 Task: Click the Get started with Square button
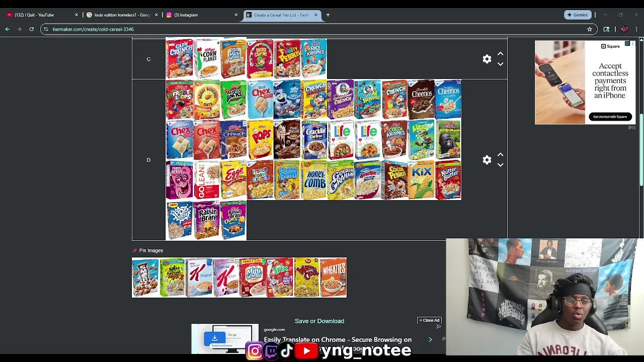tap(610, 117)
